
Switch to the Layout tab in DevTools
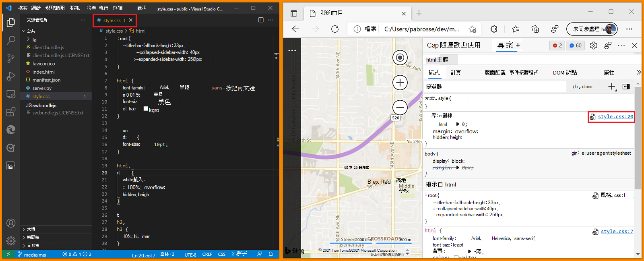click(495, 72)
